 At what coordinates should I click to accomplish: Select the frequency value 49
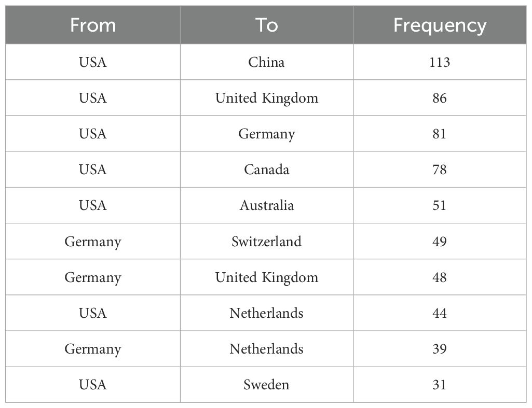tap(440, 242)
